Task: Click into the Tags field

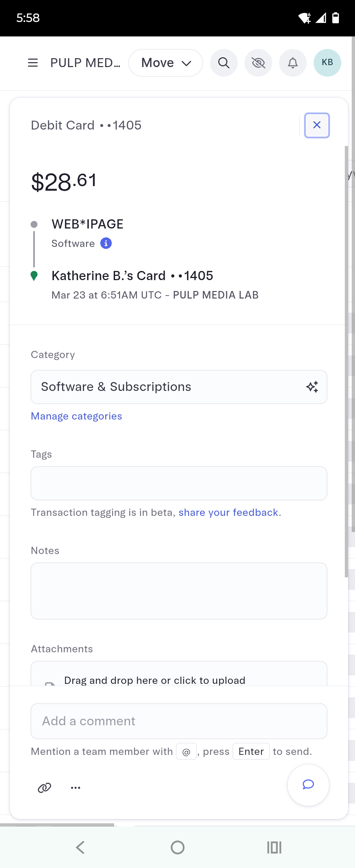Action: coord(179,483)
